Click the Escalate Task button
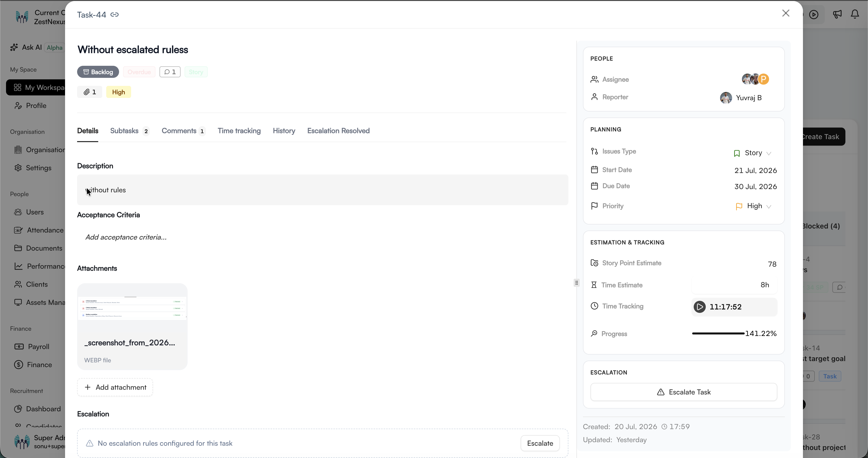This screenshot has width=868, height=458. click(684, 392)
